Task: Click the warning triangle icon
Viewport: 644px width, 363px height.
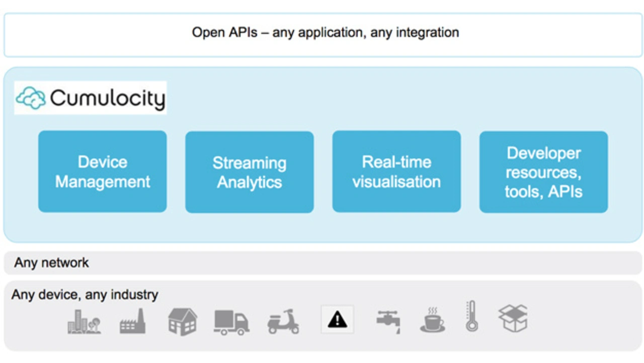Action: [337, 319]
